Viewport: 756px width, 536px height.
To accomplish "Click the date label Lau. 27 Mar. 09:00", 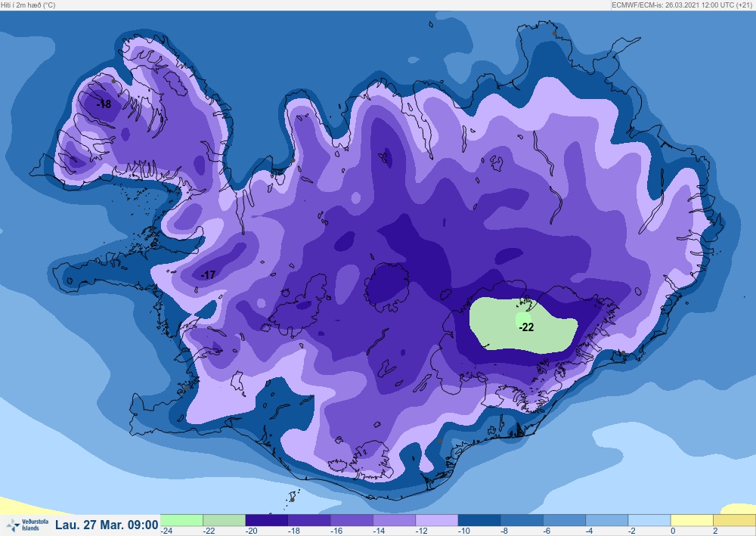I will click(x=107, y=525).
